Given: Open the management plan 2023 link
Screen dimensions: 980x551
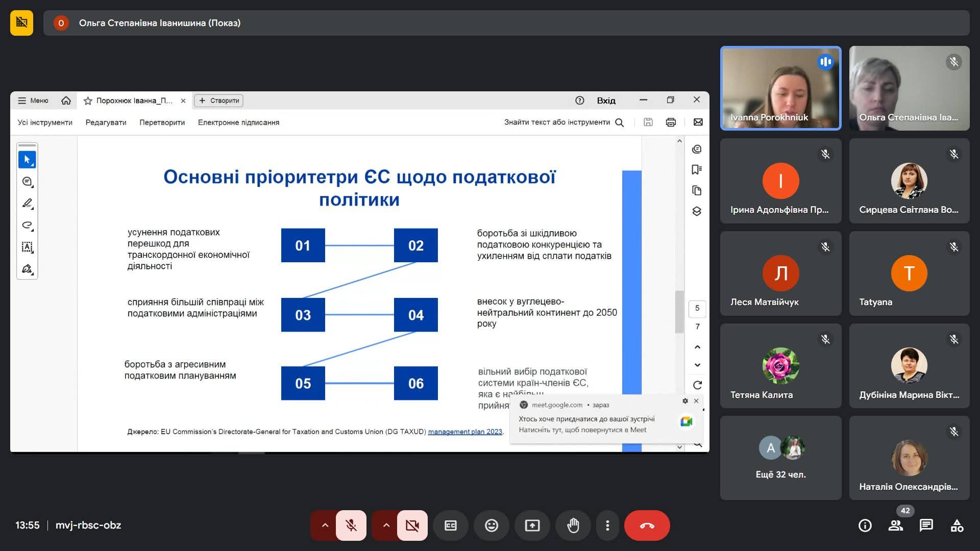Looking at the screenshot, I should (464, 432).
